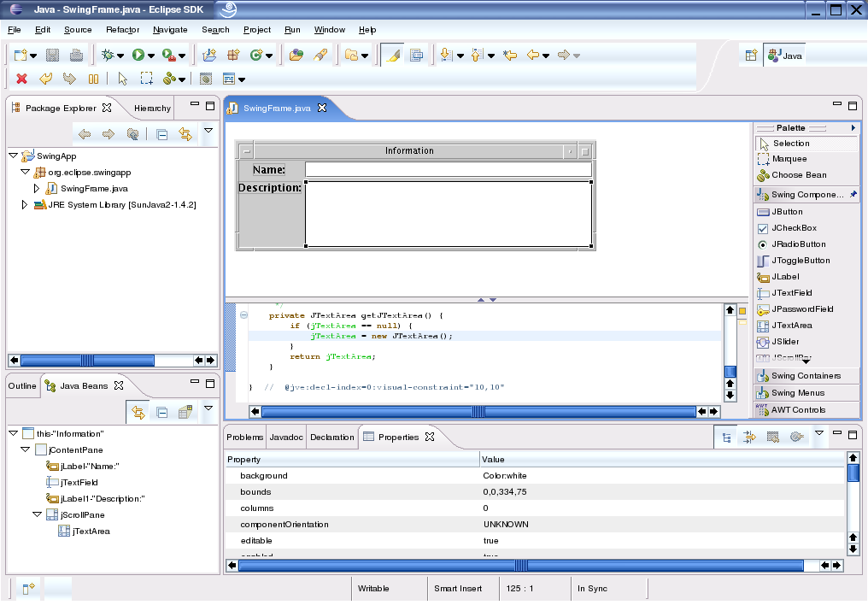The width and height of the screenshot is (868, 605).
Task: Select the Marquee tool in Palette
Action: (x=789, y=159)
